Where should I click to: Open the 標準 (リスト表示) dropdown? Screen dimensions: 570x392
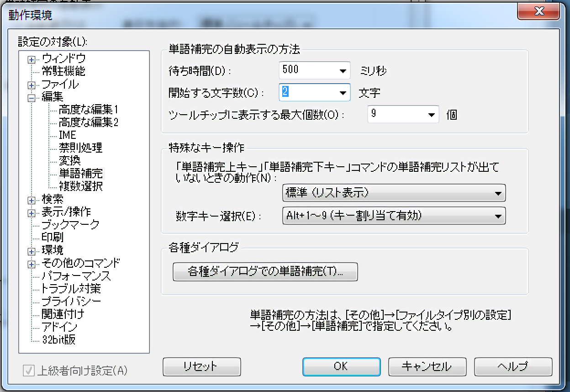(498, 194)
